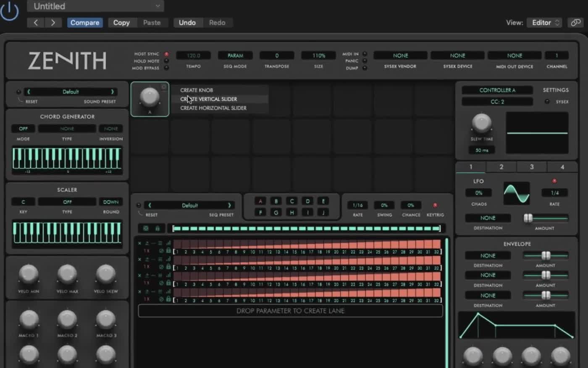588x368 pixels.
Task: Click the Compare button
Action: tap(85, 23)
